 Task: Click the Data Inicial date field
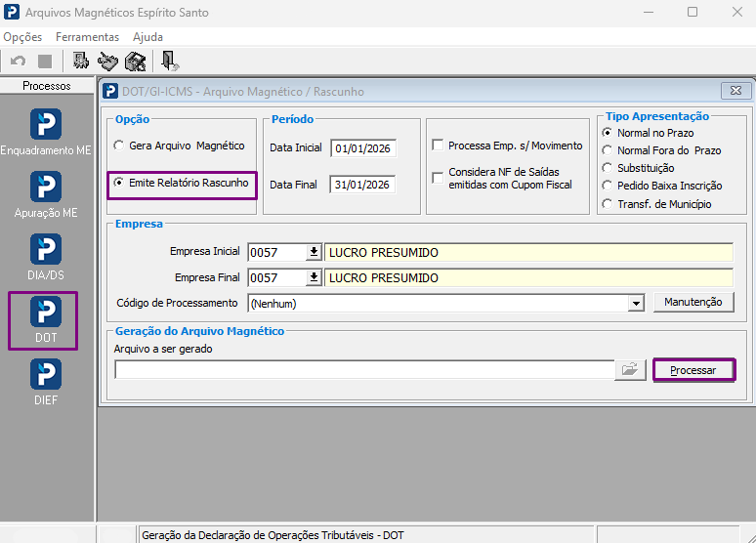pos(363,148)
